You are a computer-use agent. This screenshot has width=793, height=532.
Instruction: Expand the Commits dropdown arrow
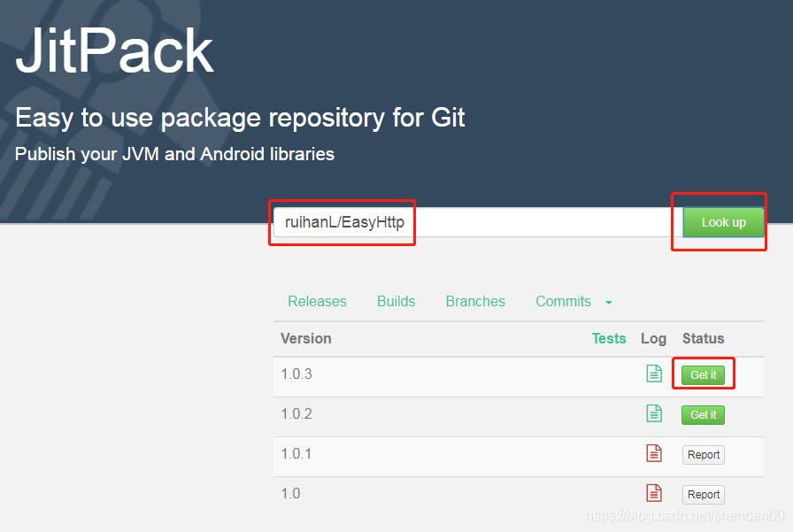609,302
